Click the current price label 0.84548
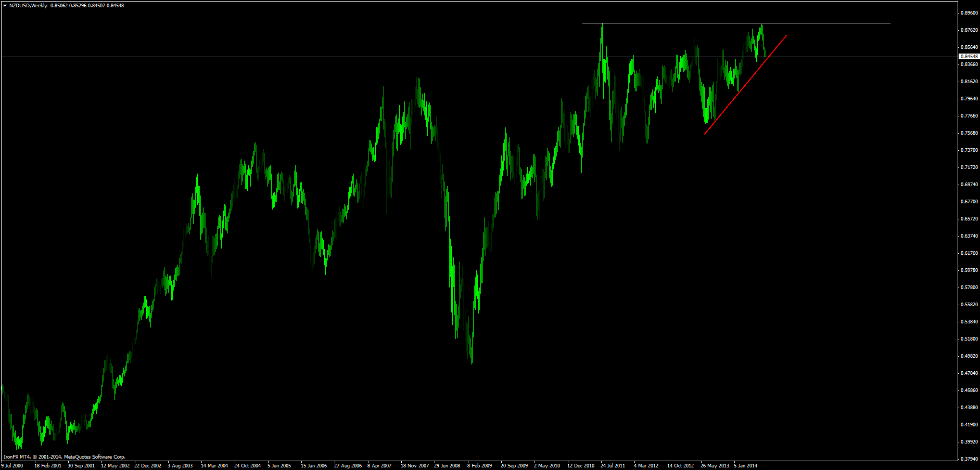Image resolution: width=980 pixels, height=470 pixels. tap(969, 56)
